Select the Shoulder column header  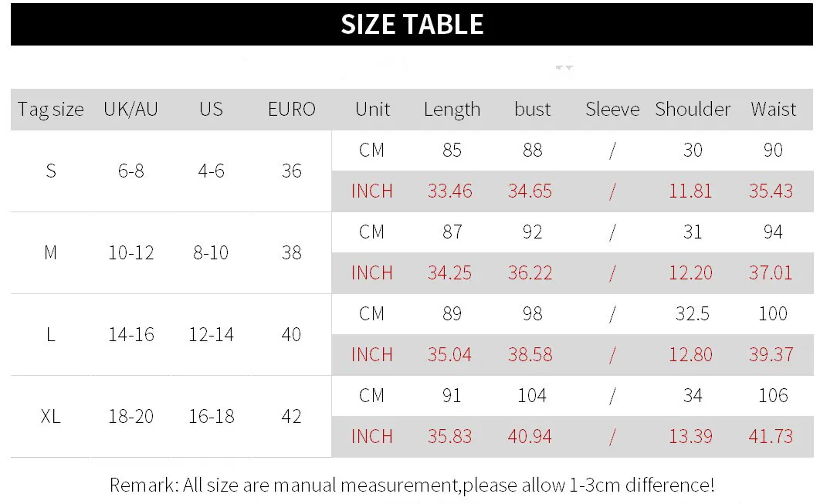click(693, 110)
